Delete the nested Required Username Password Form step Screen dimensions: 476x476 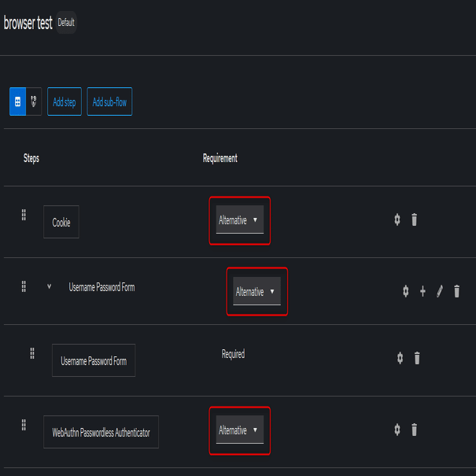[x=417, y=358]
